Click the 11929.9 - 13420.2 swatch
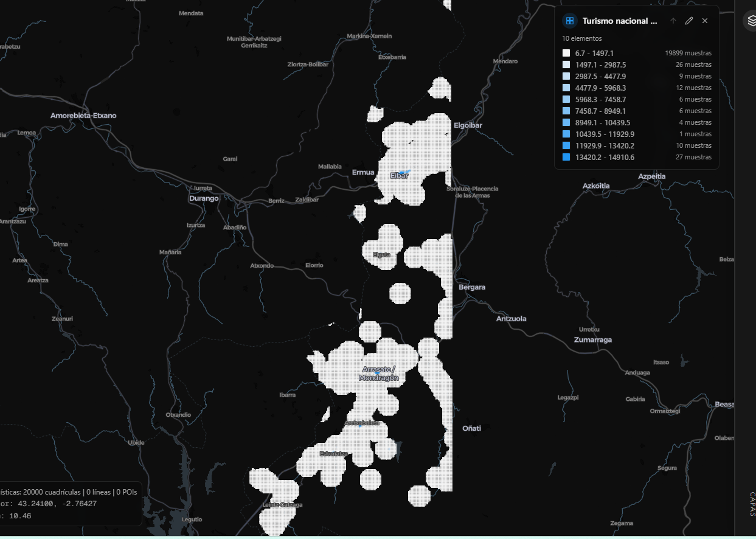The width and height of the screenshot is (756, 539). (x=566, y=145)
